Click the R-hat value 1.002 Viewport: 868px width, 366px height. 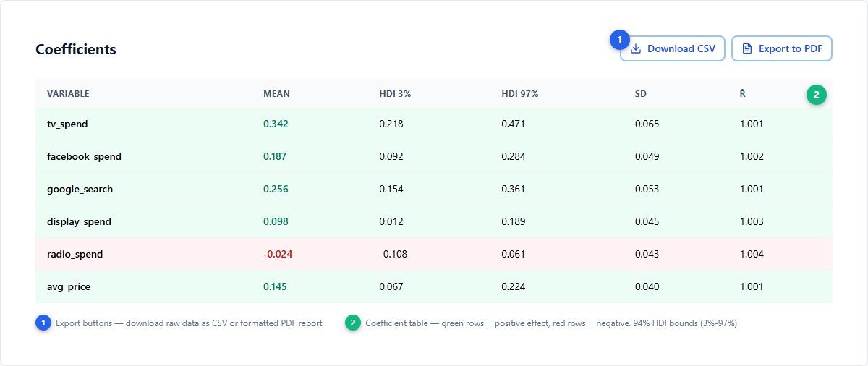point(752,156)
